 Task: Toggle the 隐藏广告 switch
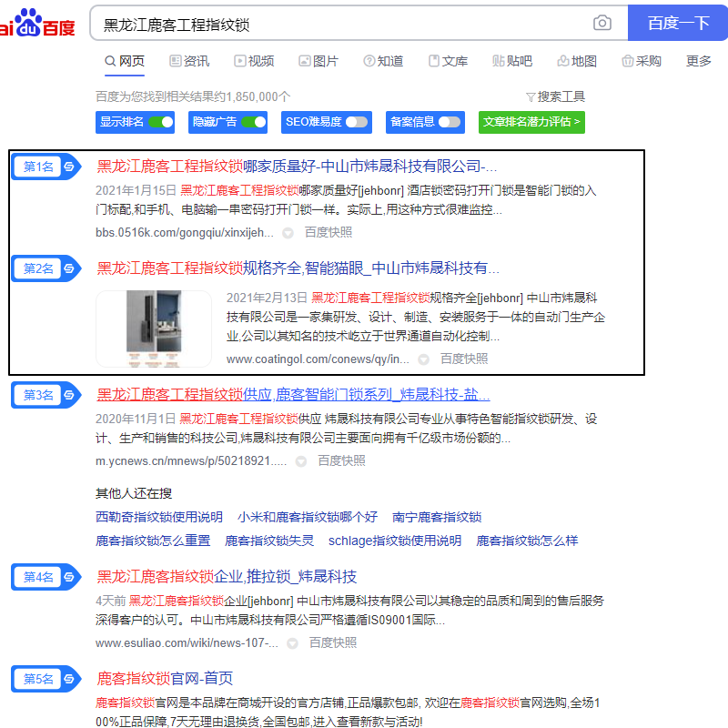[254, 122]
